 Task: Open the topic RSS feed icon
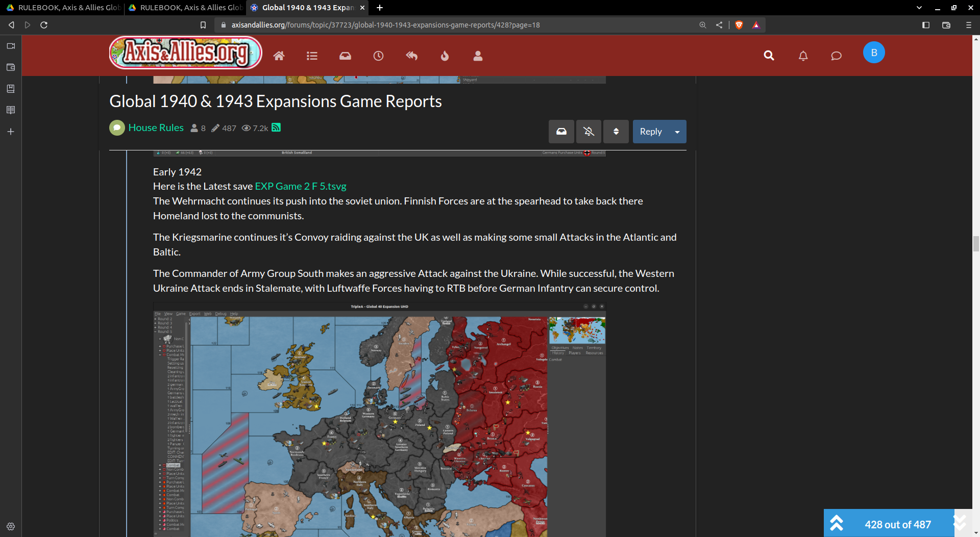276,127
